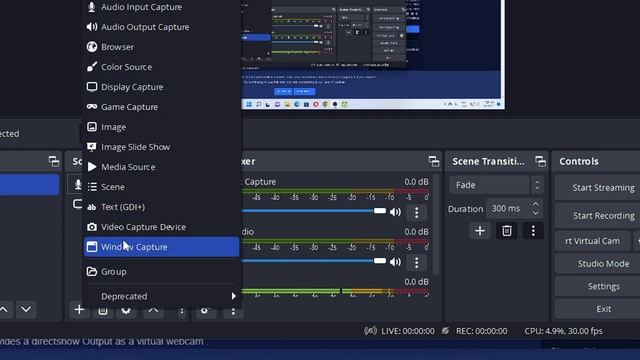This screenshot has width=640, height=360.
Task: Click the CPU usage and fps readout
Action: coord(563,331)
